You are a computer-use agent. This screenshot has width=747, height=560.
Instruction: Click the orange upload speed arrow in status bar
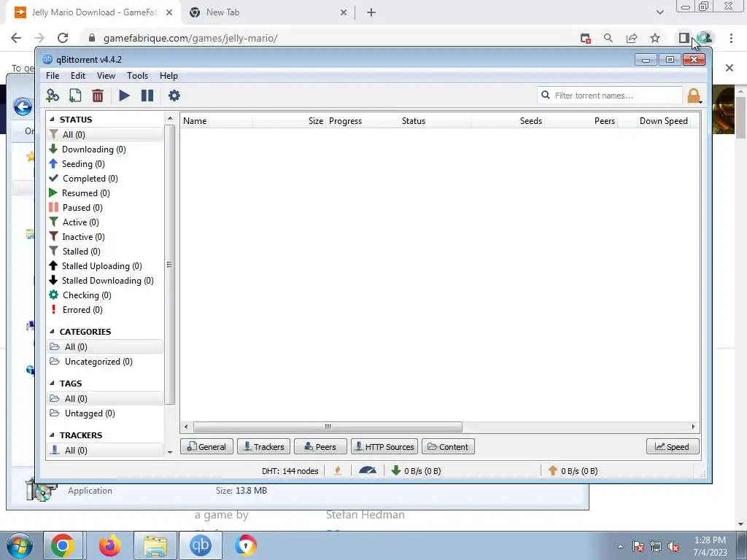553,470
